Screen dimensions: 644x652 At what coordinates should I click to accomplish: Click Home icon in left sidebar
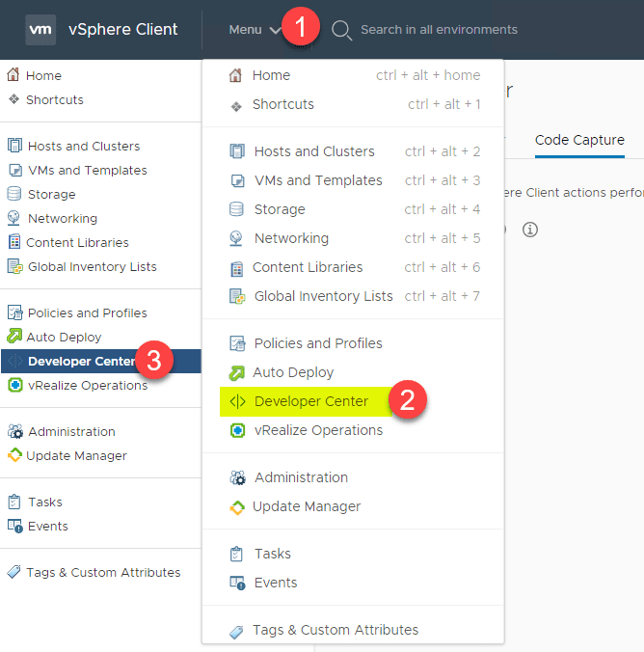(13, 75)
